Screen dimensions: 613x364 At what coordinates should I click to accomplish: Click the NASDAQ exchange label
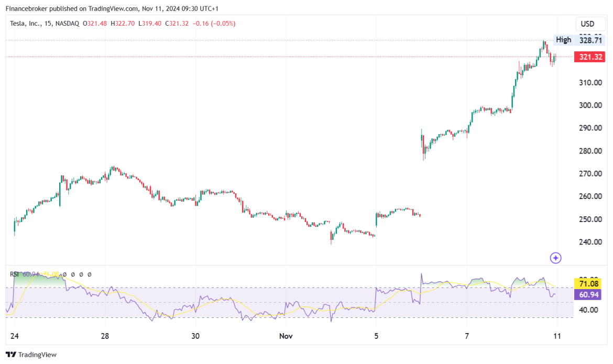(x=67, y=24)
